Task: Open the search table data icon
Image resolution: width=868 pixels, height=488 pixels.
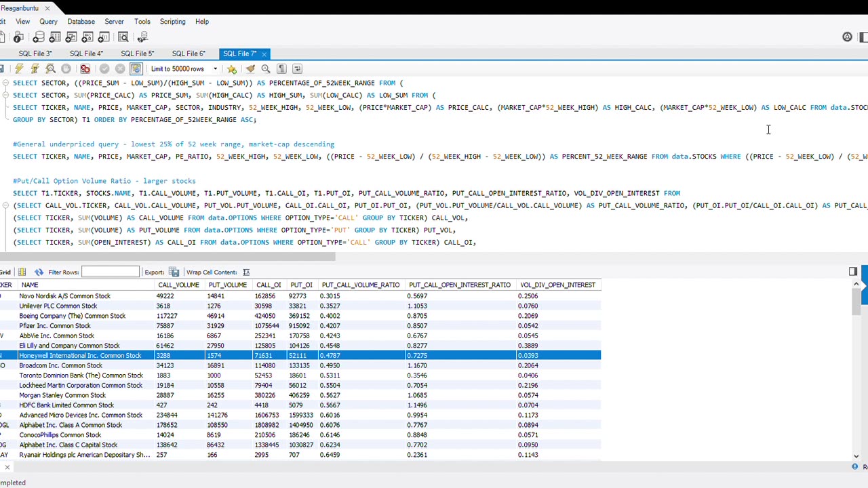Action: point(123,37)
